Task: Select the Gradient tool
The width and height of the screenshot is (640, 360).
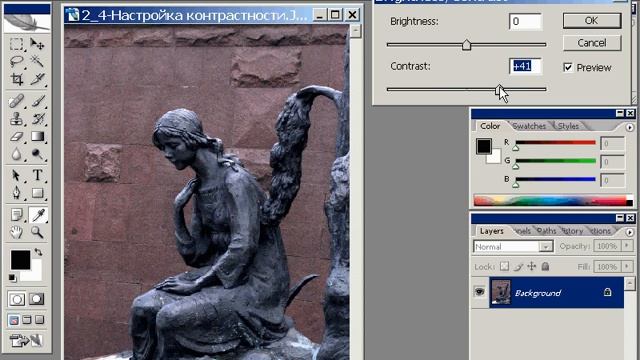Action: 37,136
